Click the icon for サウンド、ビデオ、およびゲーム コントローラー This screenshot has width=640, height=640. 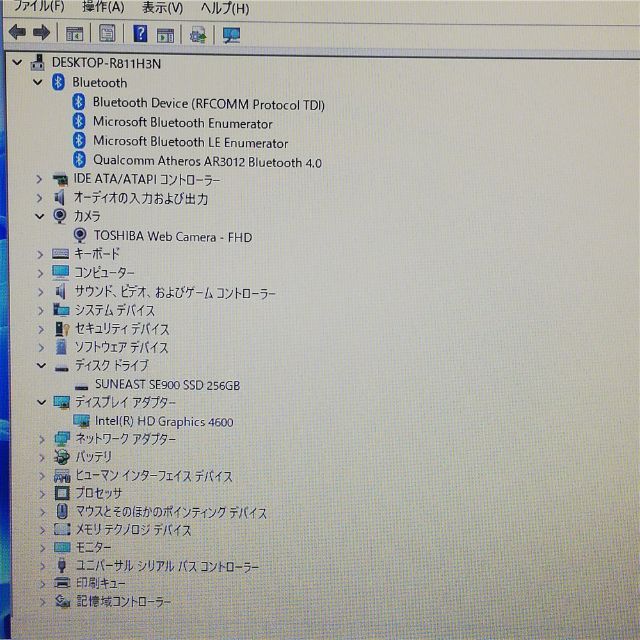tap(60, 291)
